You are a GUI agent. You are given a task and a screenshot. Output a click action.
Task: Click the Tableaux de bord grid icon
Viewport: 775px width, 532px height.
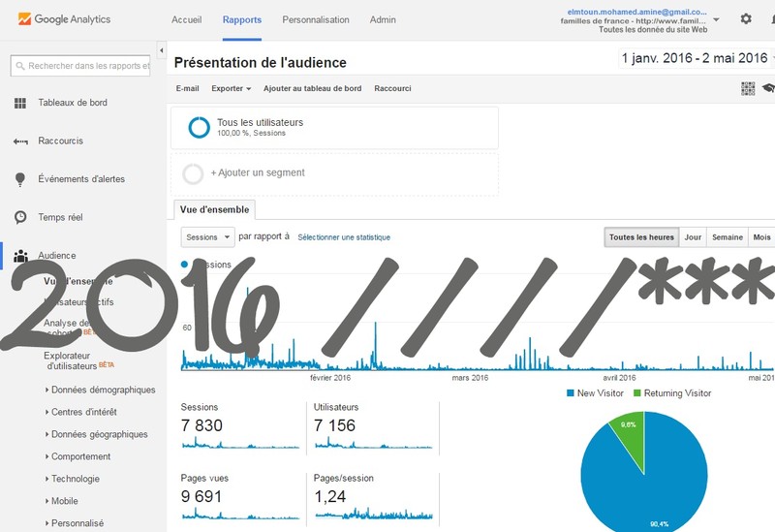coord(20,103)
